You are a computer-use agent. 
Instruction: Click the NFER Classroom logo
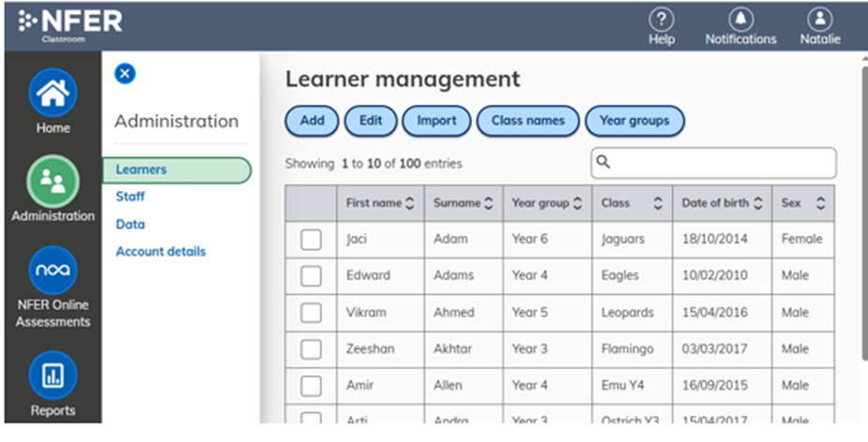70,25
